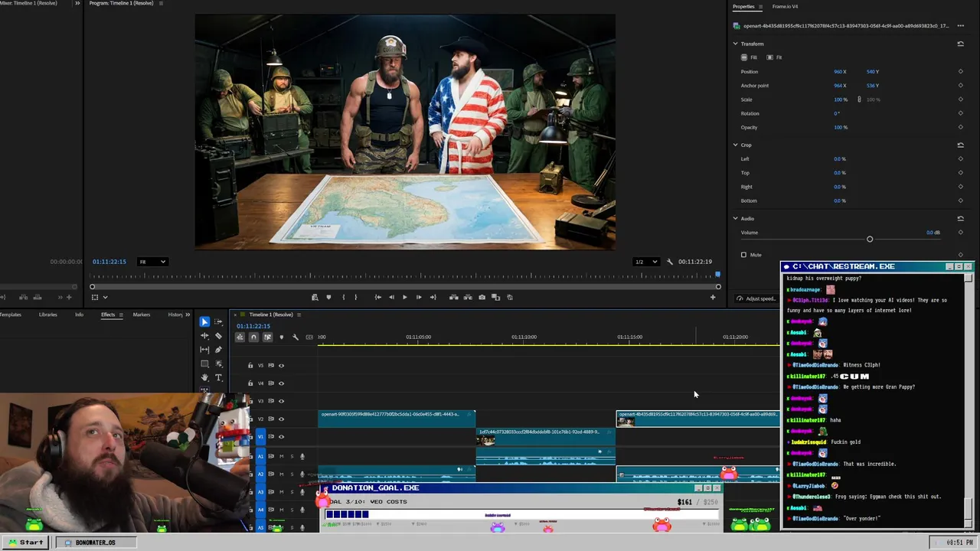The height and width of the screenshot is (551, 980).
Task: Toggle V1 track output eye
Action: pyautogui.click(x=281, y=436)
